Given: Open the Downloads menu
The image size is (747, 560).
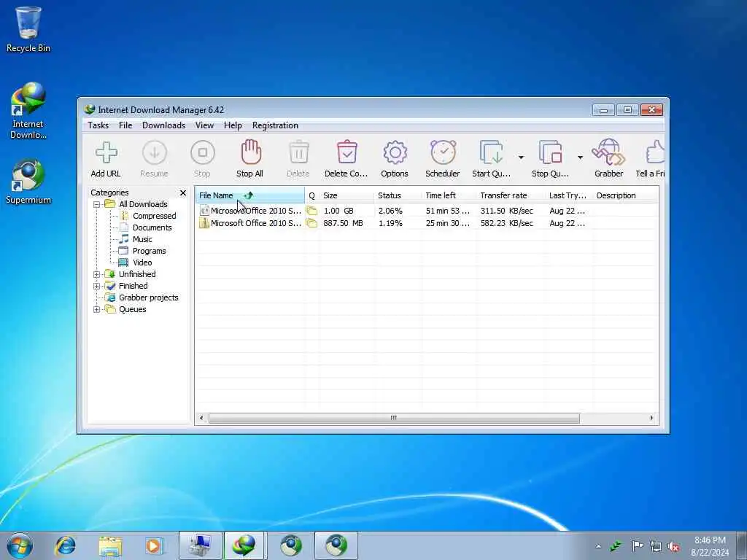Looking at the screenshot, I should (163, 125).
